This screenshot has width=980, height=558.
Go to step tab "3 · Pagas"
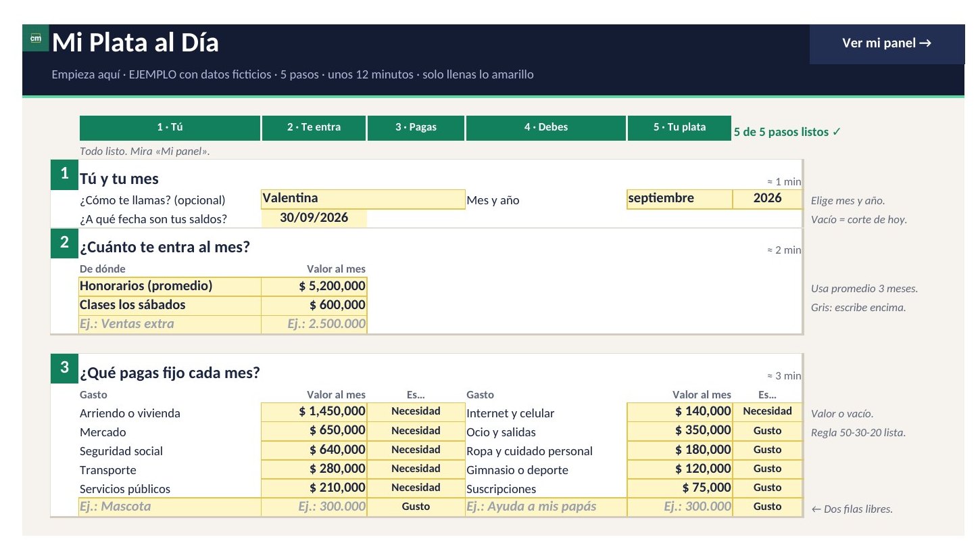416,127
